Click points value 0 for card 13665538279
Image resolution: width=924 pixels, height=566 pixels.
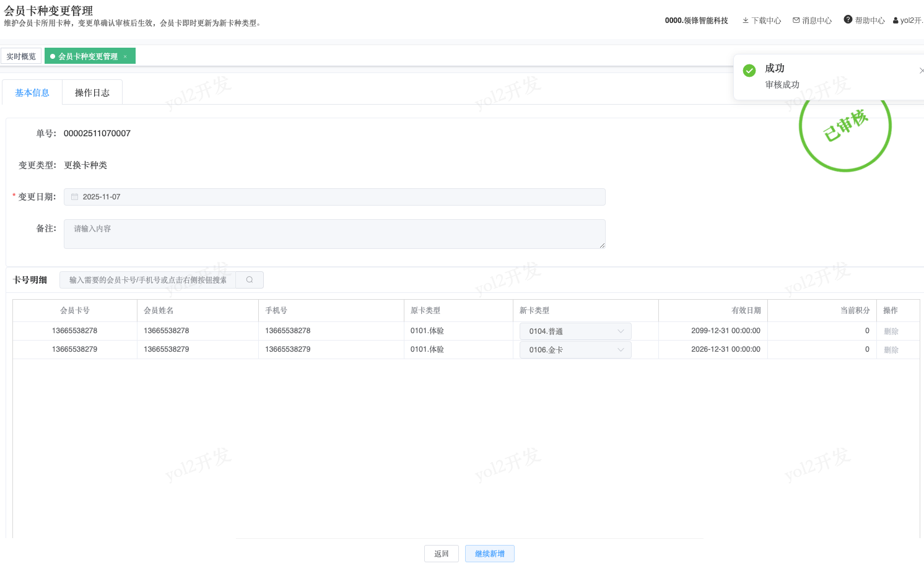click(x=867, y=349)
